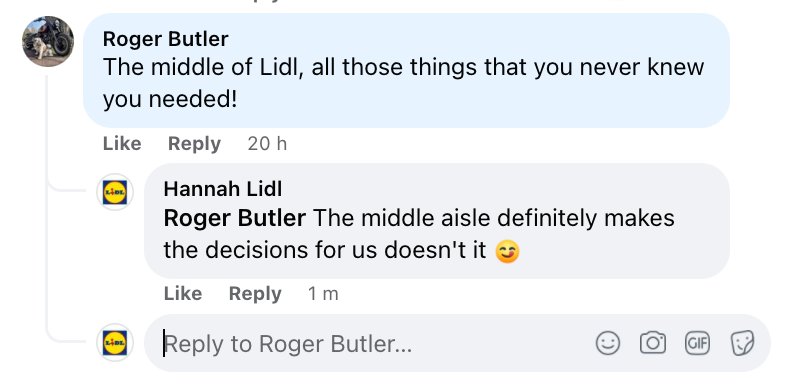Click Roger Butler's name above his comment
The image size is (788, 388).
[x=165, y=39]
